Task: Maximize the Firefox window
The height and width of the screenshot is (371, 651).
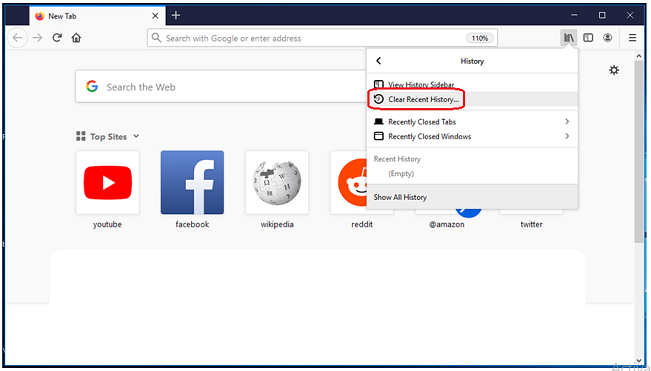Action: tap(602, 15)
